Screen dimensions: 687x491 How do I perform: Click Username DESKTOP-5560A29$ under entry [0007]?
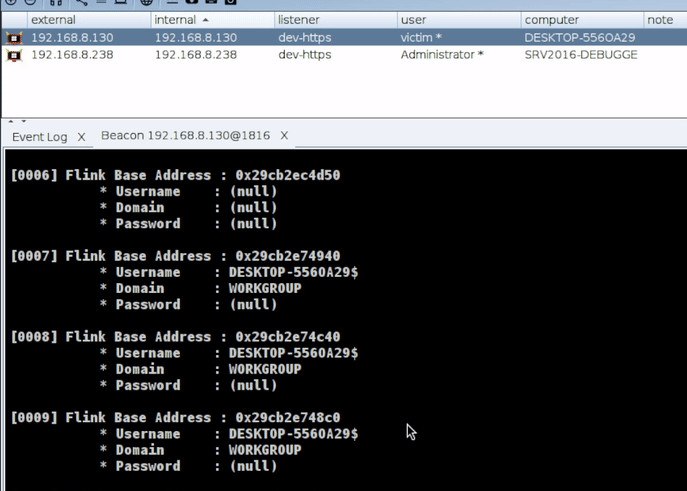click(x=293, y=272)
